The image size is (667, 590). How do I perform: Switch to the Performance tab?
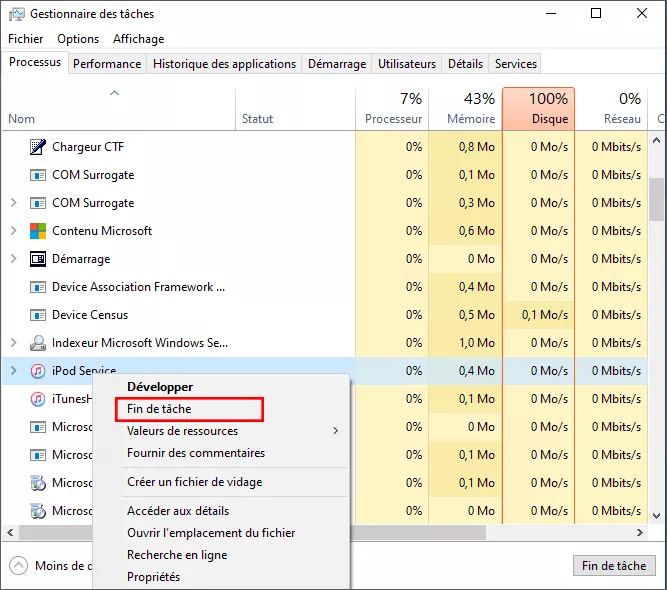(107, 64)
